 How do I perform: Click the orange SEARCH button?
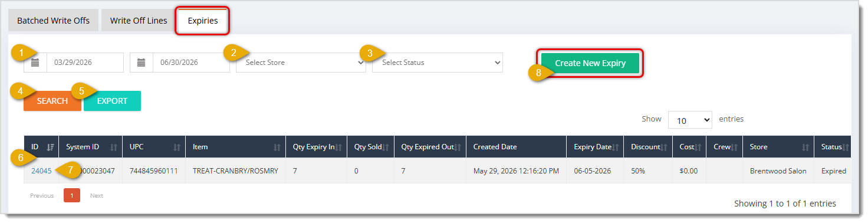point(52,101)
